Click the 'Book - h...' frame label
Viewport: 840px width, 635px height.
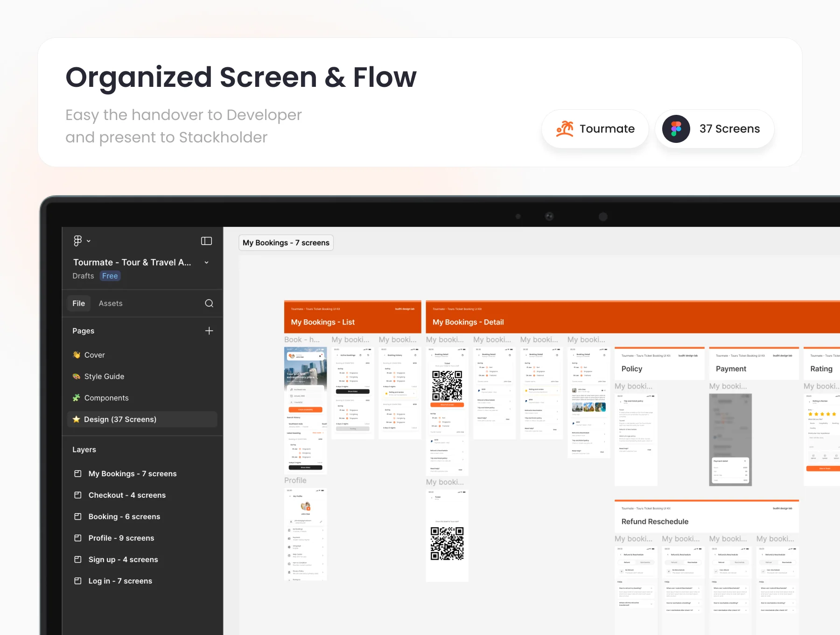[302, 339]
